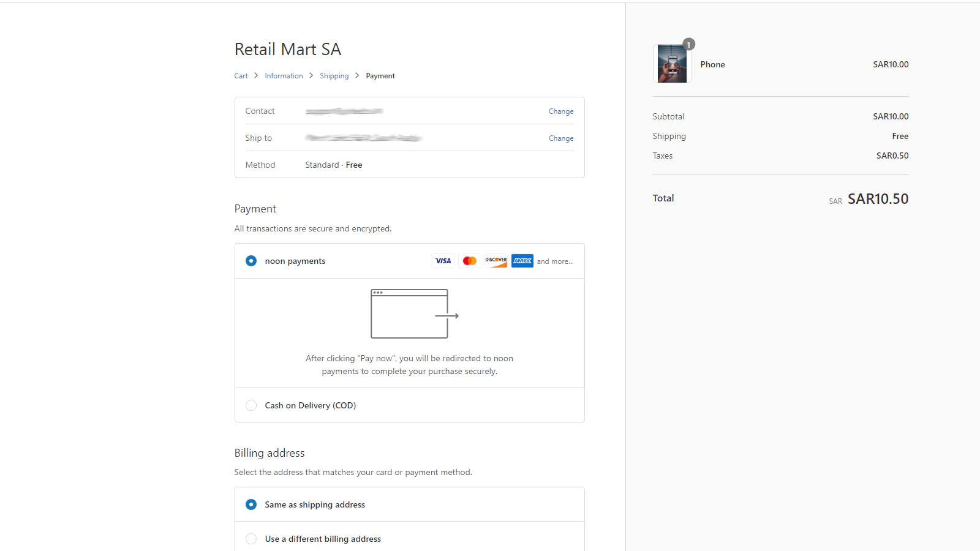Click the Discover card icon
980x551 pixels.
pyautogui.click(x=496, y=261)
